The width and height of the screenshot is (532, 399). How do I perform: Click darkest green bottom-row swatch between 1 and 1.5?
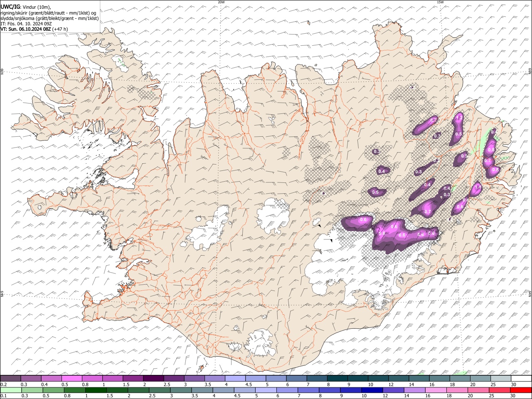coord(95,390)
